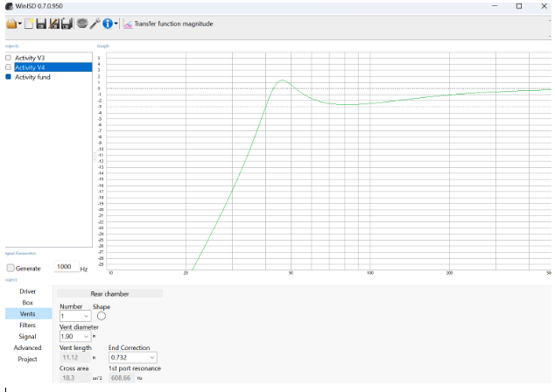Image resolution: width=555 pixels, height=392 pixels.
Task: Click the Vent length 11.12 field
Action: point(75,357)
